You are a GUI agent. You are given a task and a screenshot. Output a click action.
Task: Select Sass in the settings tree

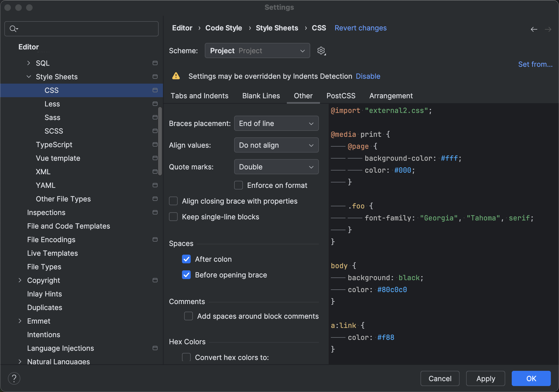[x=52, y=117]
